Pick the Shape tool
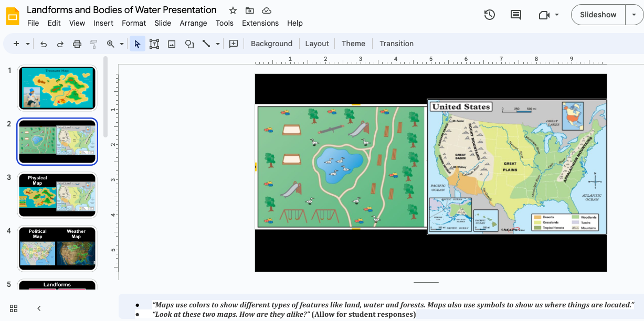Viewport: 644px width, 321px height. (x=189, y=44)
